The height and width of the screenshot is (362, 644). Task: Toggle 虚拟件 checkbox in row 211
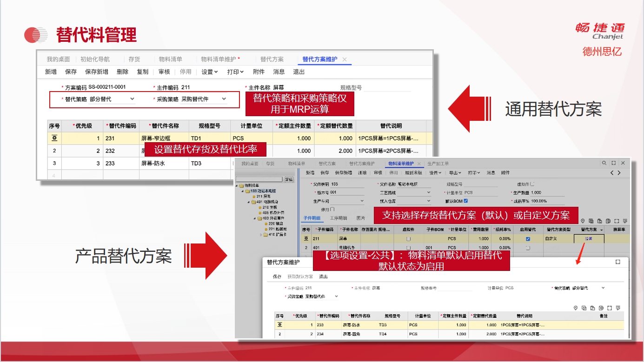[409, 239]
